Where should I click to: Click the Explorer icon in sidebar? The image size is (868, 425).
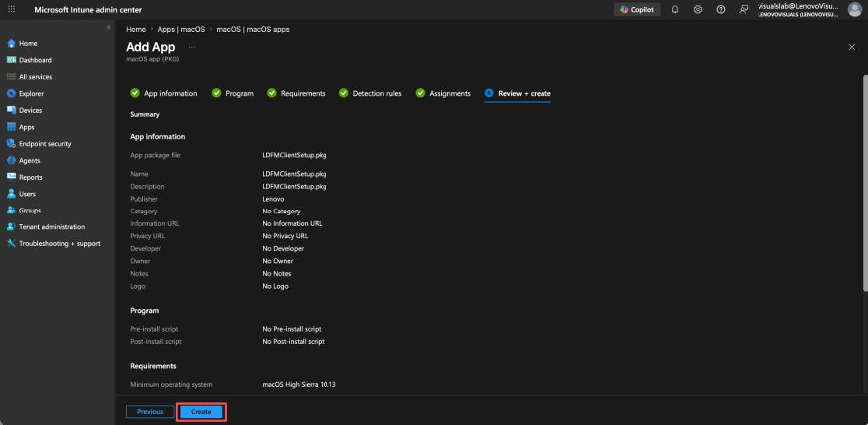11,93
